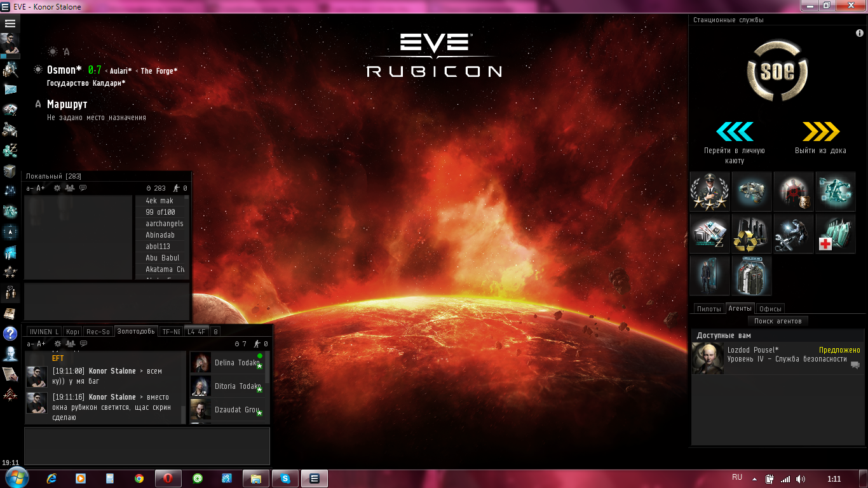
Task: Click The Forge* region link
Action: [159, 71]
